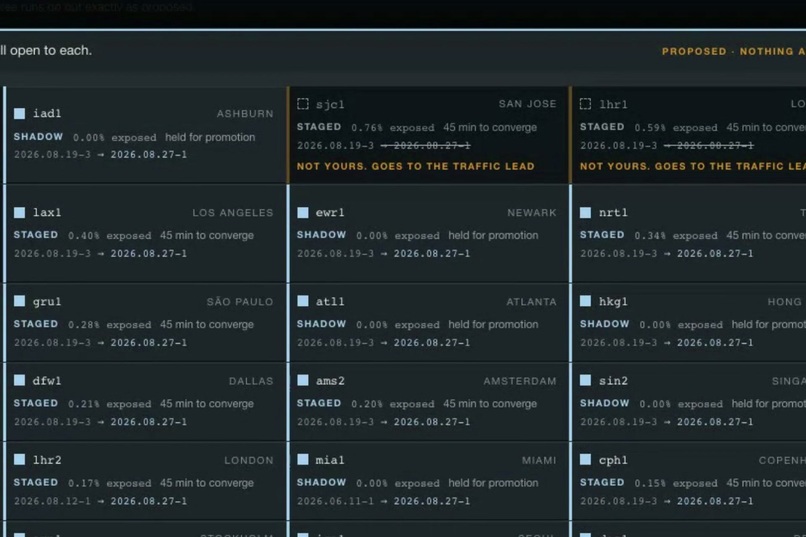The width and height of the screenshot is (806, 537).
Task: Click the SHADOW status on iad1 card
Action: [x=38, y=137]
